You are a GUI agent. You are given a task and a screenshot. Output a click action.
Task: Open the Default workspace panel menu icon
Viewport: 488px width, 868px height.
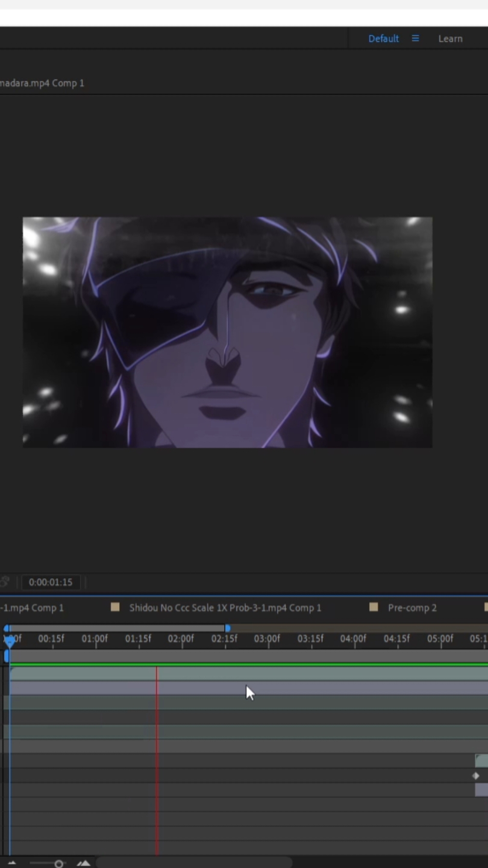(x=415, y=39)
